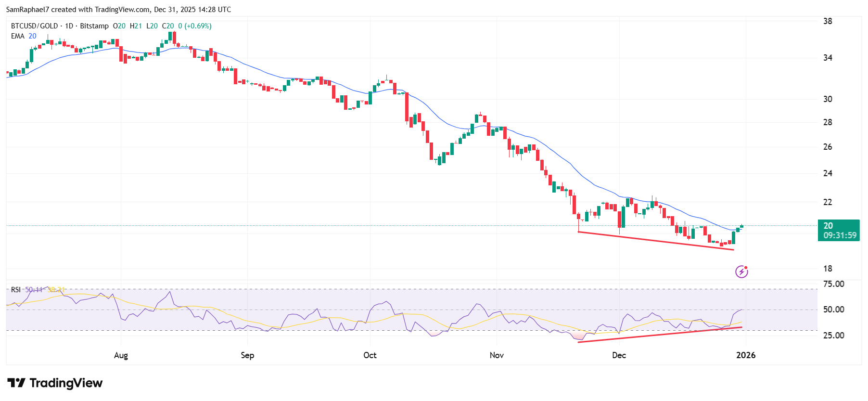
Task: Click the TradingView logo at bottom left
Action: click(55, 383)
